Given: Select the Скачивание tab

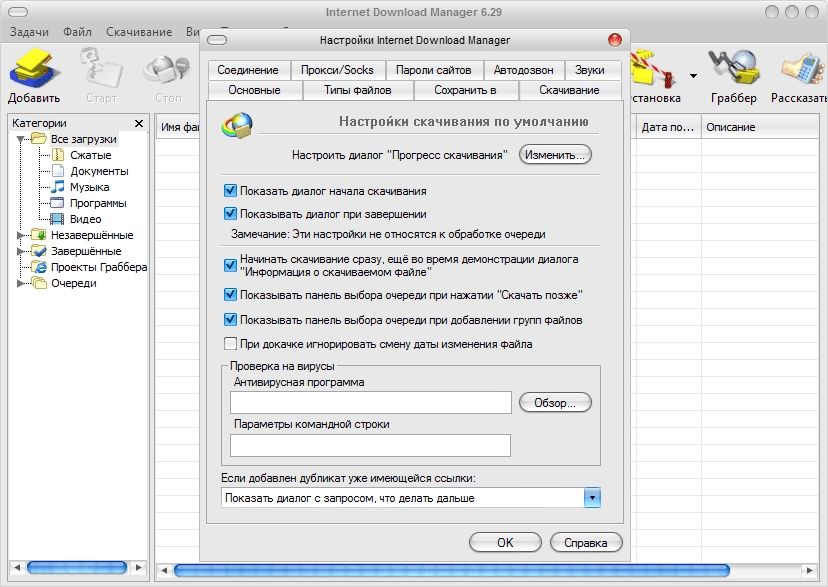Looking at the screenshot, I should (x=569, y=90).
